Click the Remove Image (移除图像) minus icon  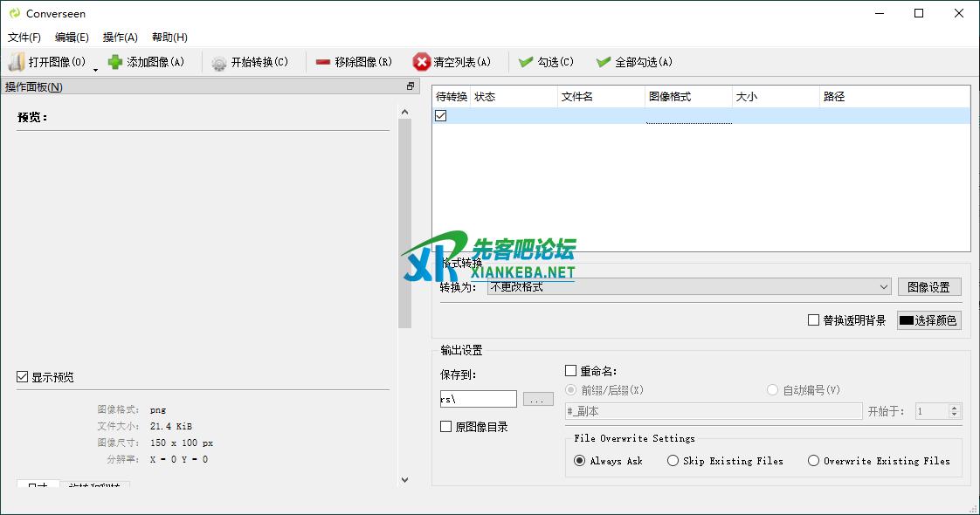tap(323, 62)
